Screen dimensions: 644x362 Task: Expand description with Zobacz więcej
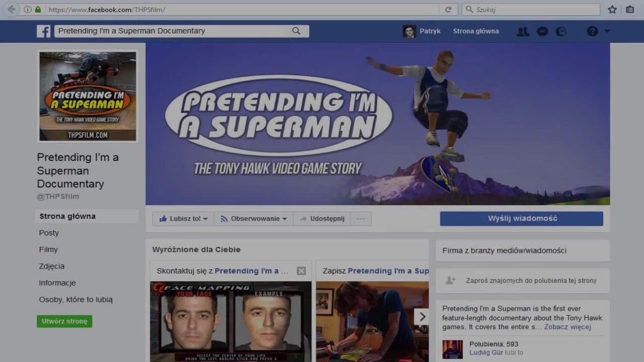(x=568, y=327)
